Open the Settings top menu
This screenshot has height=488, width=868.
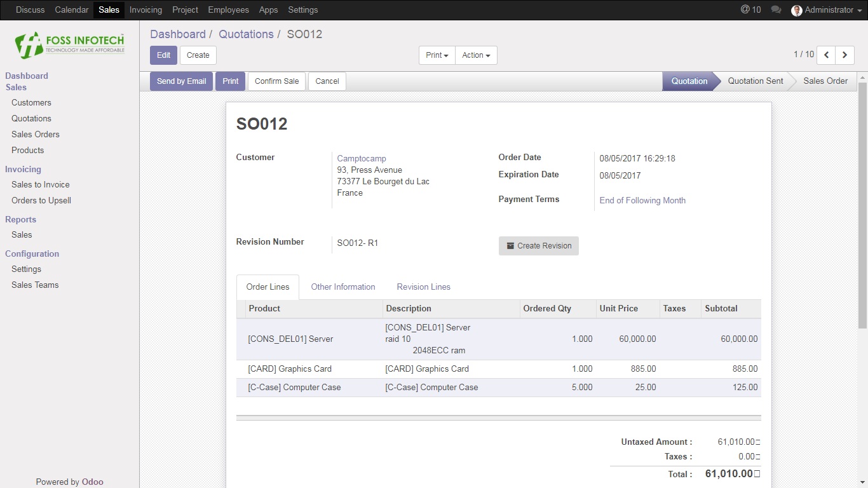click(303, 10)
